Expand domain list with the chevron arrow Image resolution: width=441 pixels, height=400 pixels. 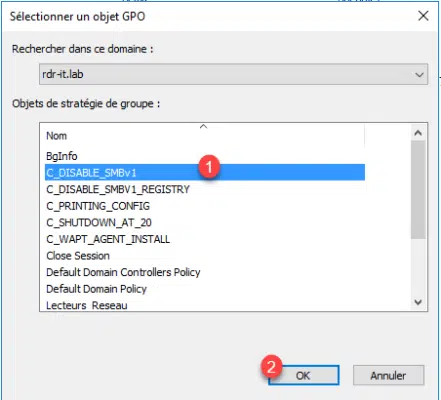(419, 74)
